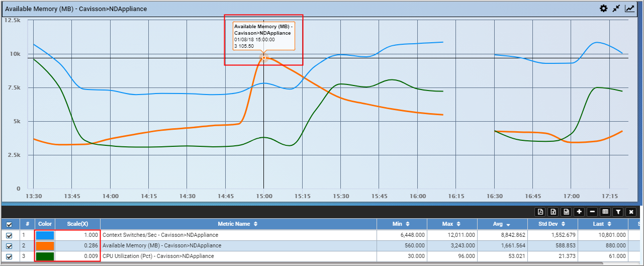The height and width of the screenshot is (266, 644).
Task: Export table data to Excel
Action: 554,212
